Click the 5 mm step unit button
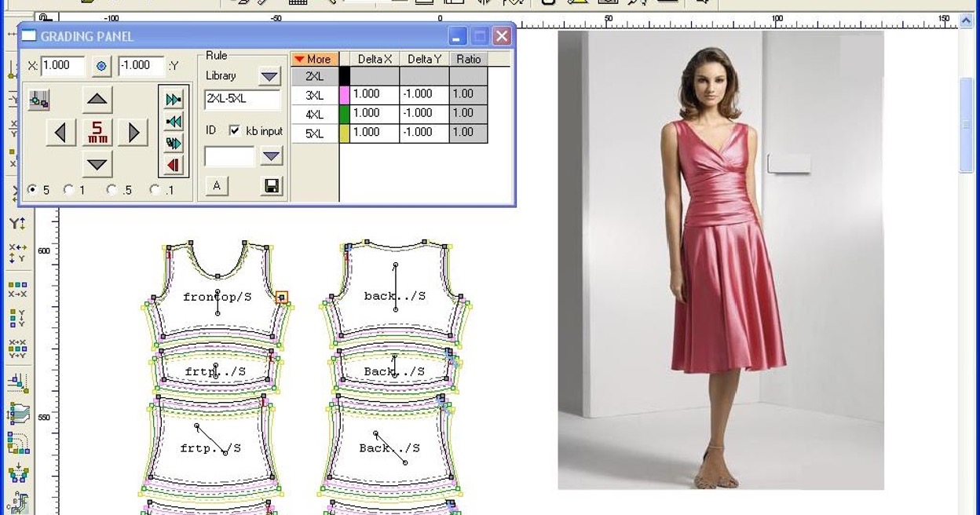 (x=97, y=133)
